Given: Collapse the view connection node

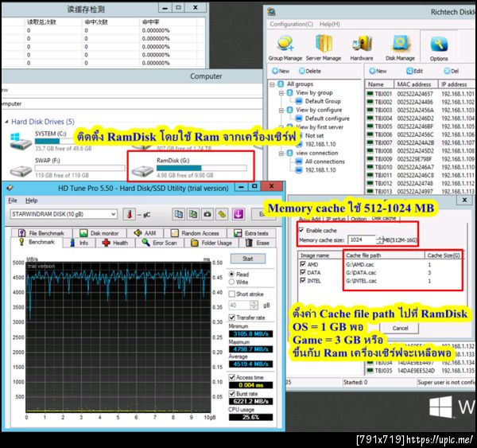Looking at the screenshot, I should (281, 154).
